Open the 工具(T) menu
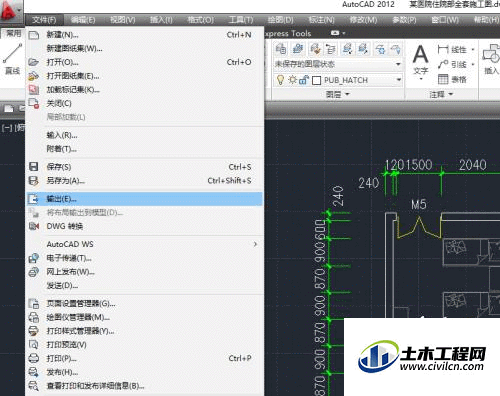The image size is (500, 396). tap(241, 20)
